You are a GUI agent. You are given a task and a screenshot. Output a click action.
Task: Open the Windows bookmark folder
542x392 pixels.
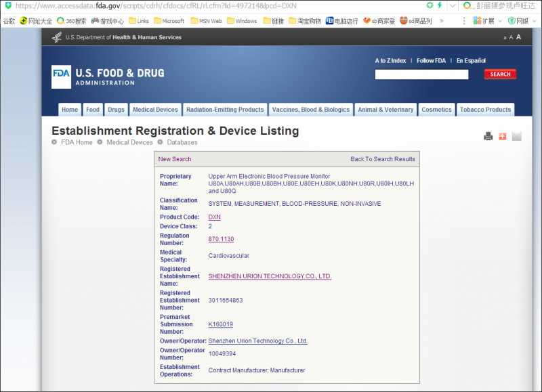[x=242, y=21]
